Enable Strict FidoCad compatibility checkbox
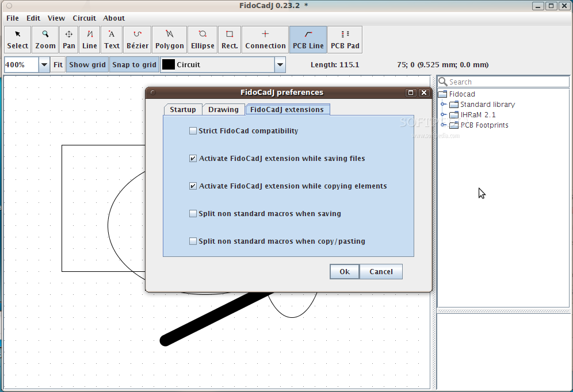 click(x=193, y=130)
